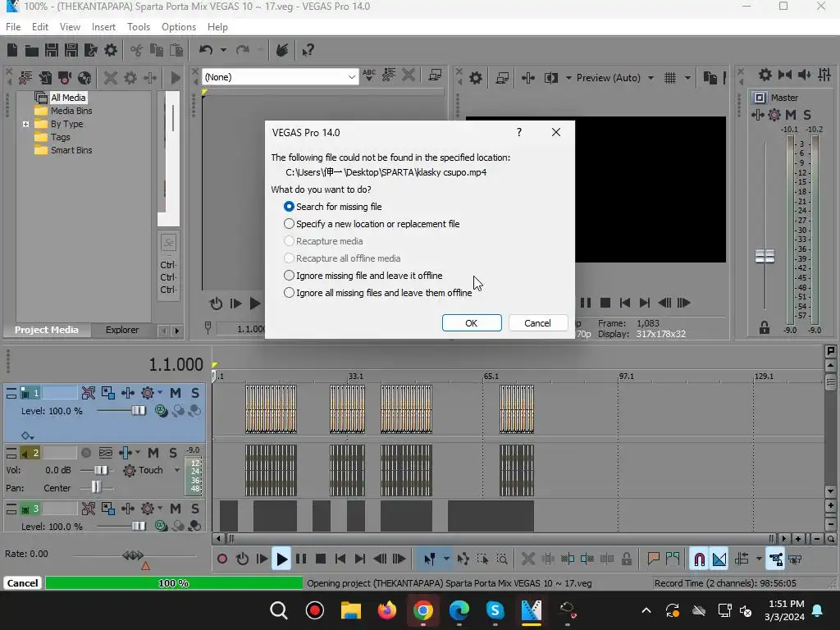Screen dimensions: 840x630
Task: Open the Insert menu
Action: [x=103, y=27]
